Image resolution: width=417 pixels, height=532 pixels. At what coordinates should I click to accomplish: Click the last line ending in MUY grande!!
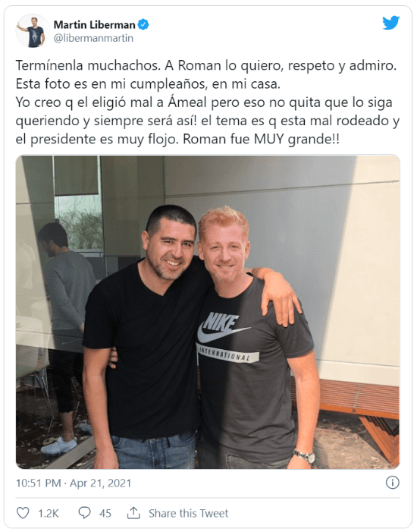177,139
